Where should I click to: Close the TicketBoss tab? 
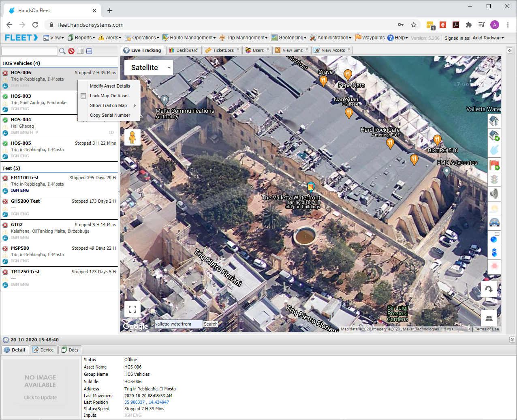[x=238, y=49]
